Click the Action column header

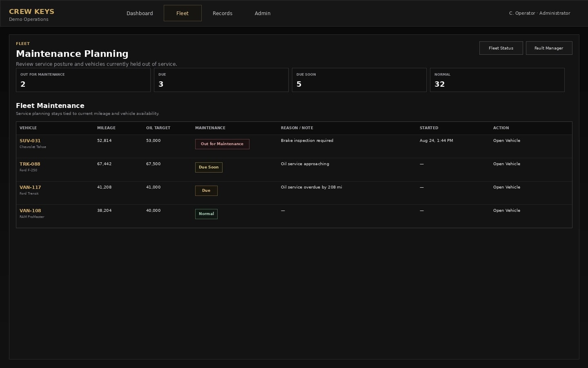[x=501, y=128]
